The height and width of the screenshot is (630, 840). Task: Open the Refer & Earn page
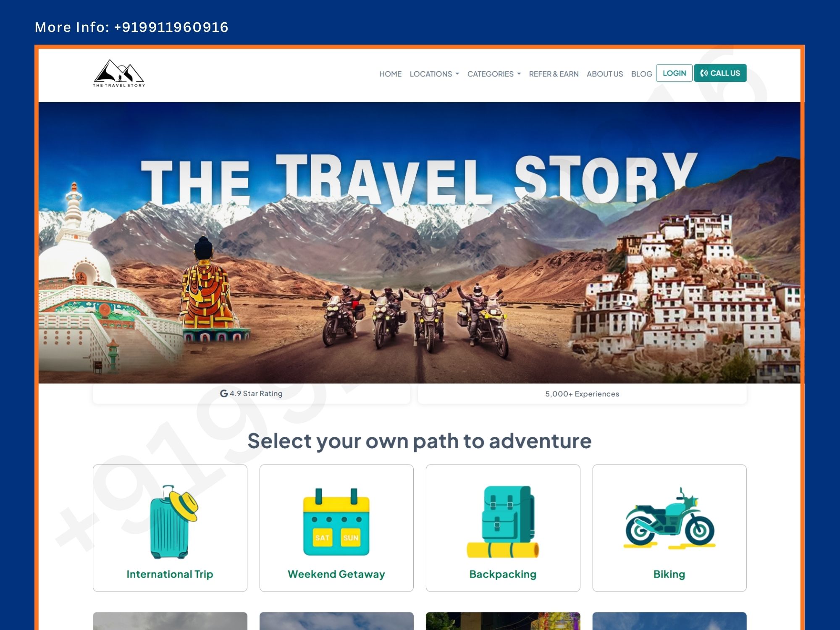click(x=554, y=74)
